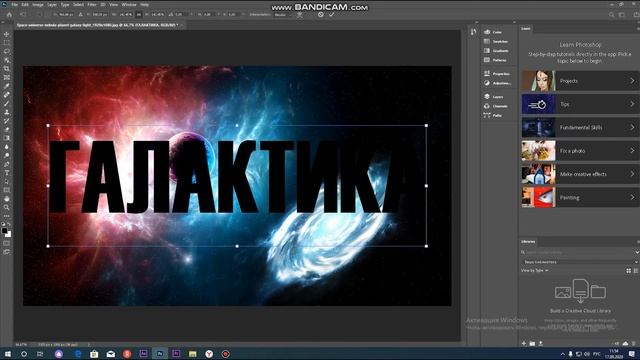Open the Layers panel
This screenshot has width=640, height=360.
click(493, 97)
